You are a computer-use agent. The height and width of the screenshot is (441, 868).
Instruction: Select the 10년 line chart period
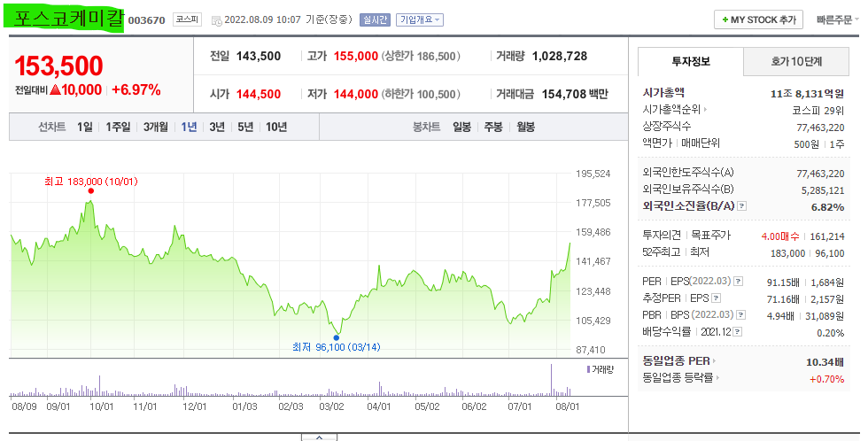click(x=276, y=128)
